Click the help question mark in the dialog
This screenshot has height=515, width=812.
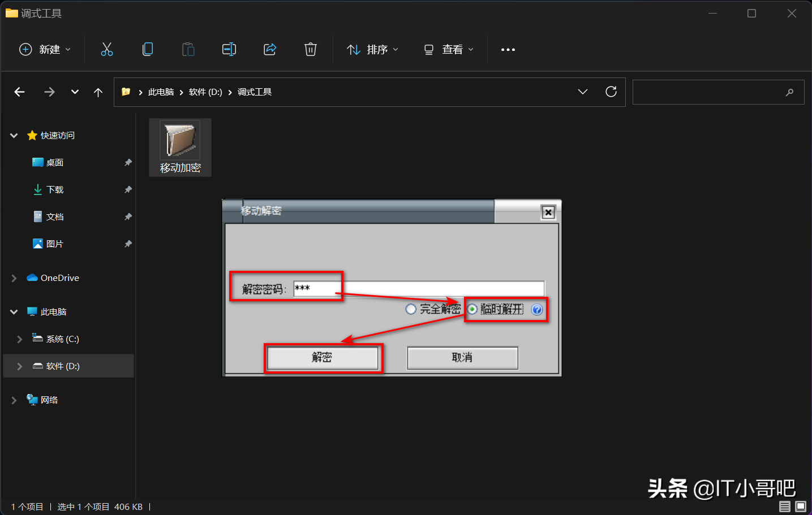coord(536,309)
